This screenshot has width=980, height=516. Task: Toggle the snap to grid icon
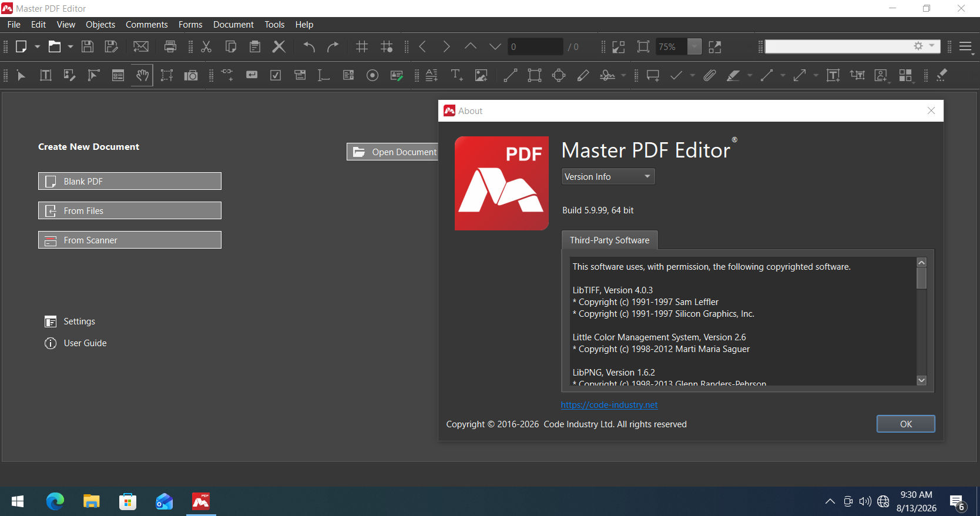coord(387,46)
